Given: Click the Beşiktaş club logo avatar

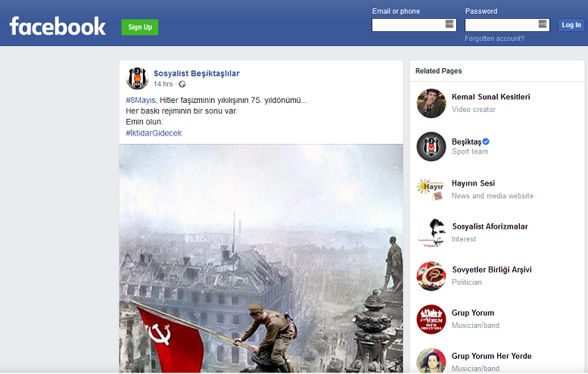Looking at the screenshot, I should point(431,146).
